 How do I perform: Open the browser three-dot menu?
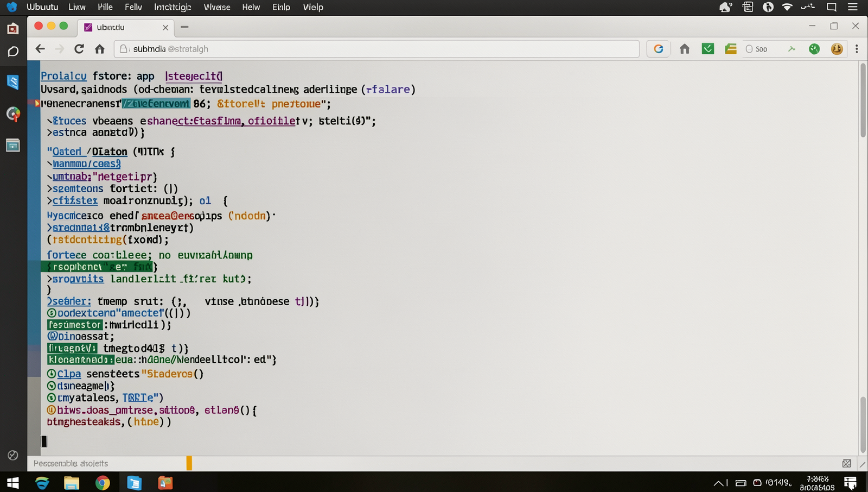click(x=857, y=49)
